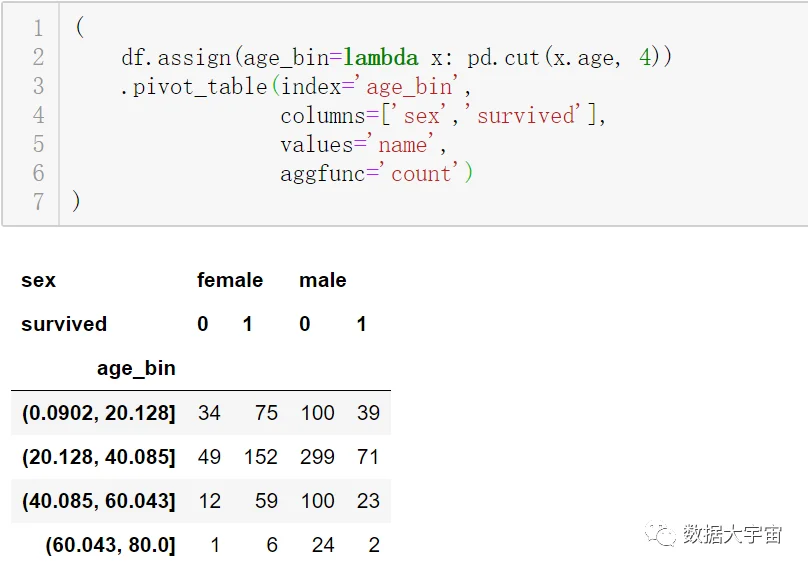Click cell value 24 in last row
The image size is (808, 569).
[x=323, y=545]
